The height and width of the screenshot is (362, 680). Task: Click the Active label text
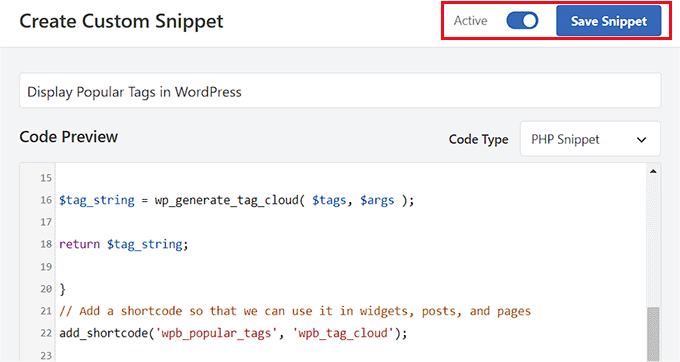pyautogui.click(x=471, y=21)
